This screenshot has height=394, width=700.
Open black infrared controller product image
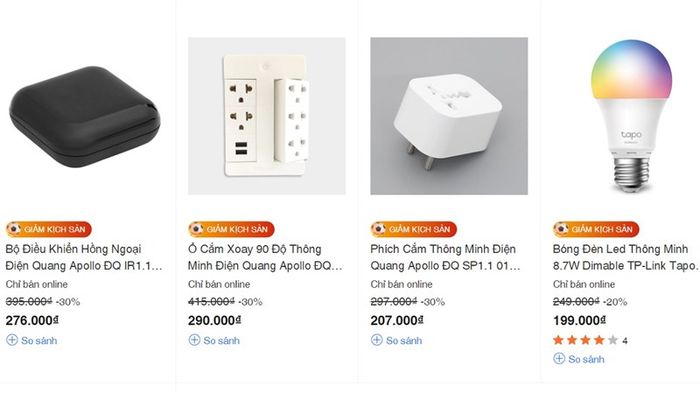pyautogui.click(x=85, y=117)
